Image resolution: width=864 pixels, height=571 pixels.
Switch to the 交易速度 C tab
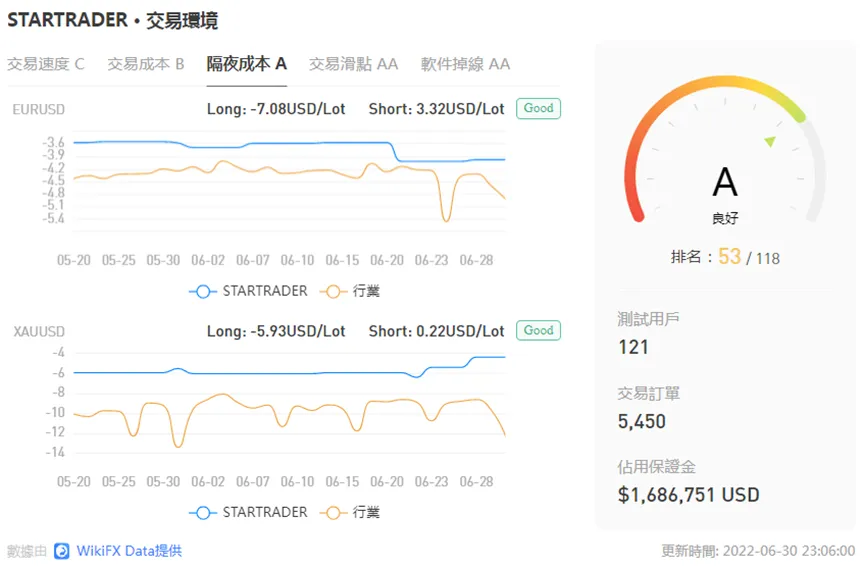(46, 64)
